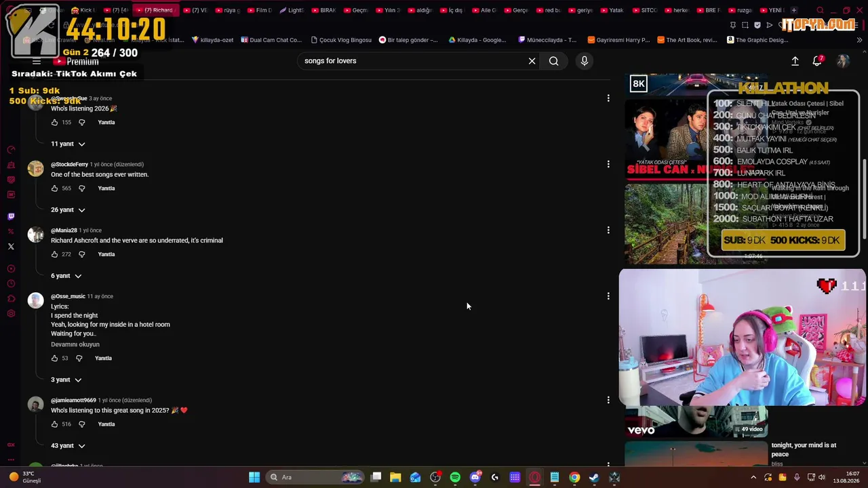Open three-dot menu on @Osse_music comment
868x488 pixels.
pyautogui.click(x=608, y=296)
